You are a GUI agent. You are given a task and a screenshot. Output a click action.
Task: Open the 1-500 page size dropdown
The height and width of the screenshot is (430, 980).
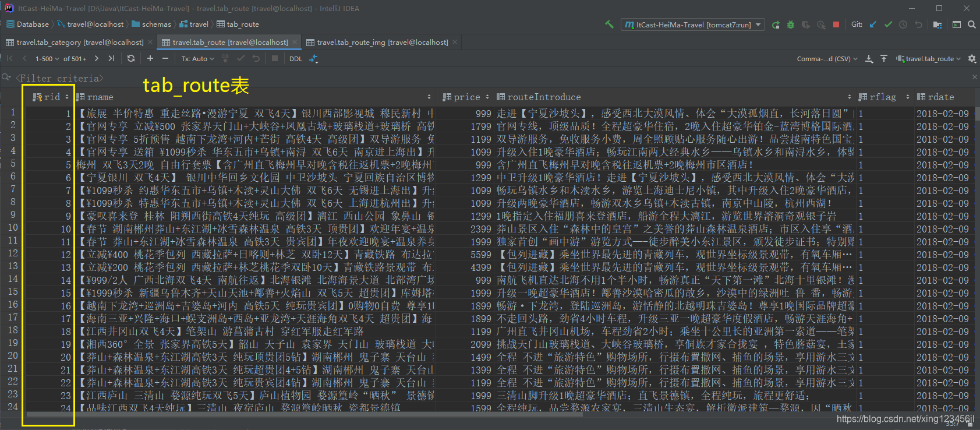(46, 58)
